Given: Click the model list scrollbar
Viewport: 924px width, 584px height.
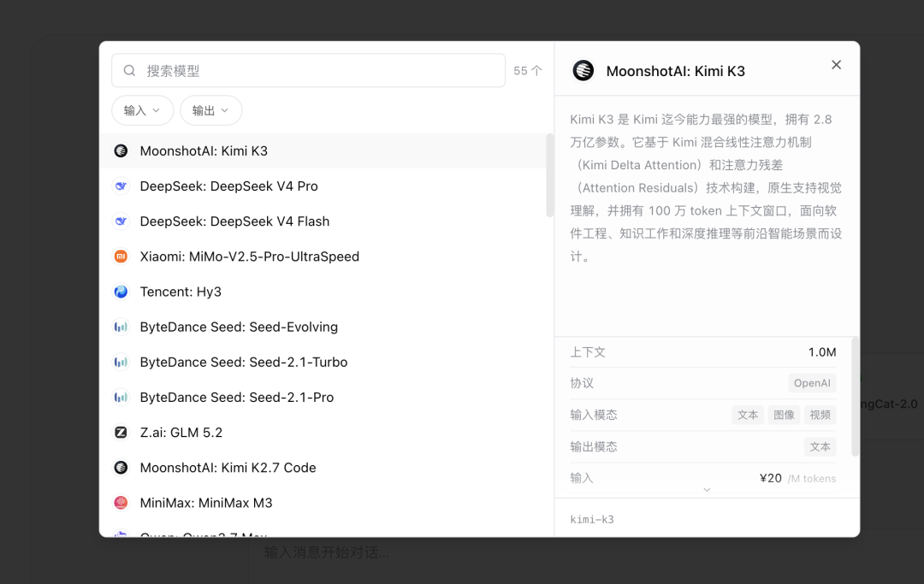Looking at the screenshot, I should (550, 175).
